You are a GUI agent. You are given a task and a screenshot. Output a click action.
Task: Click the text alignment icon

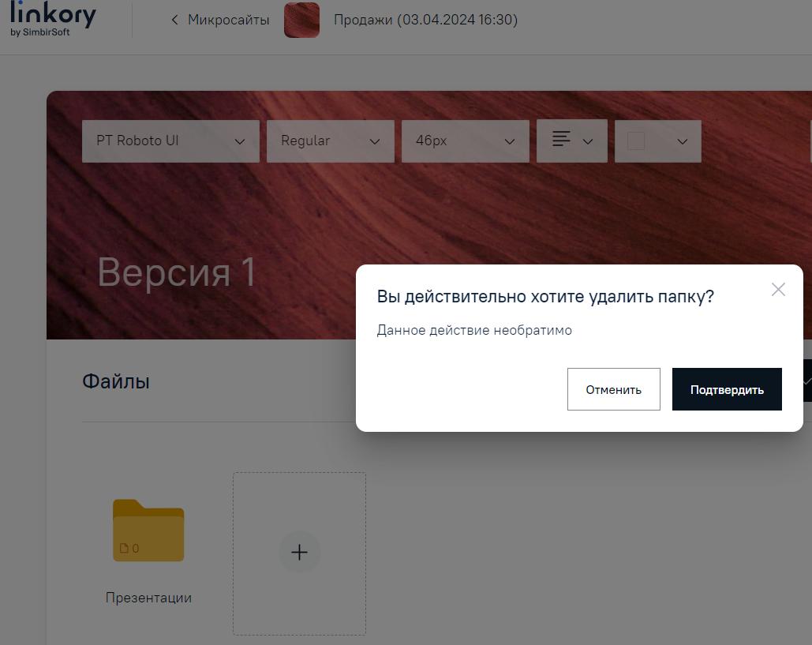[560, 140]
